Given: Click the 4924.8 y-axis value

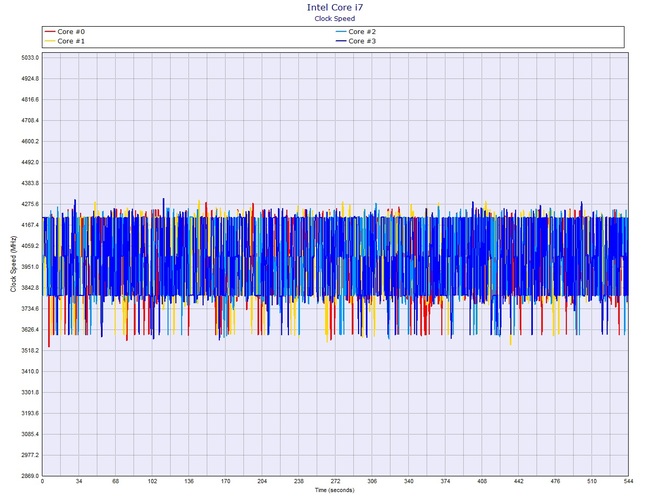Looking at the screenshot, I should 30,79.
